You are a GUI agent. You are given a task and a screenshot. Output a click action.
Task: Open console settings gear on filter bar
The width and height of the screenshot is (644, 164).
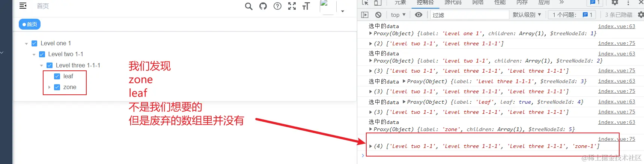[641, 15]
